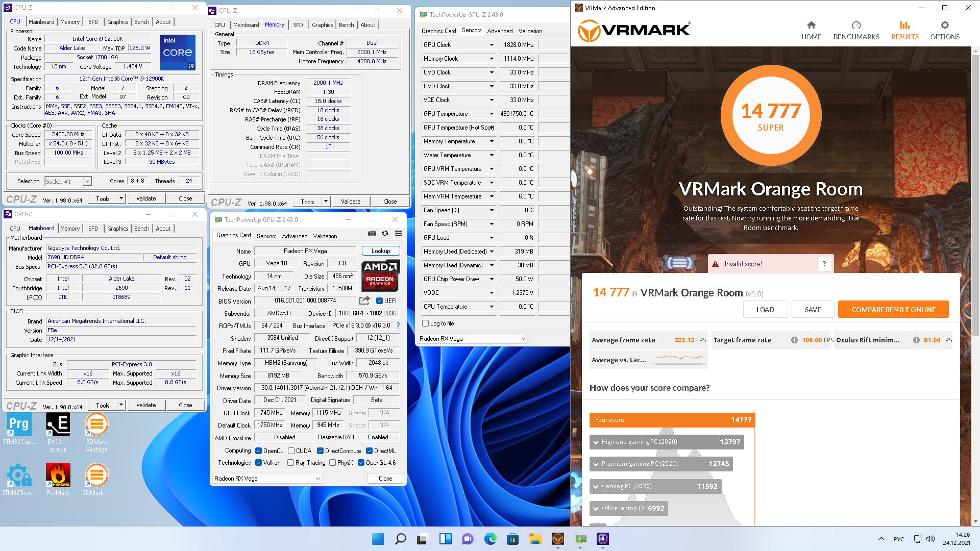Open Microsoft Edge from taskbar

[490, 539]
